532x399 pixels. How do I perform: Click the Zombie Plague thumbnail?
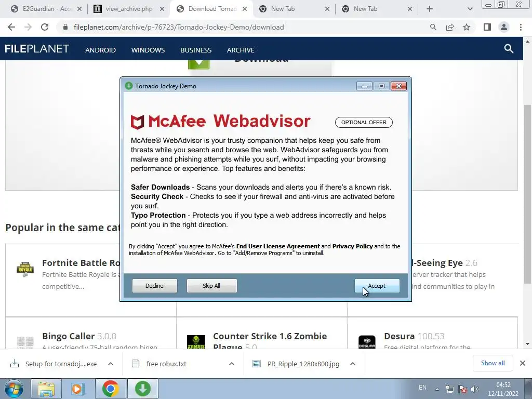[196, 342]
